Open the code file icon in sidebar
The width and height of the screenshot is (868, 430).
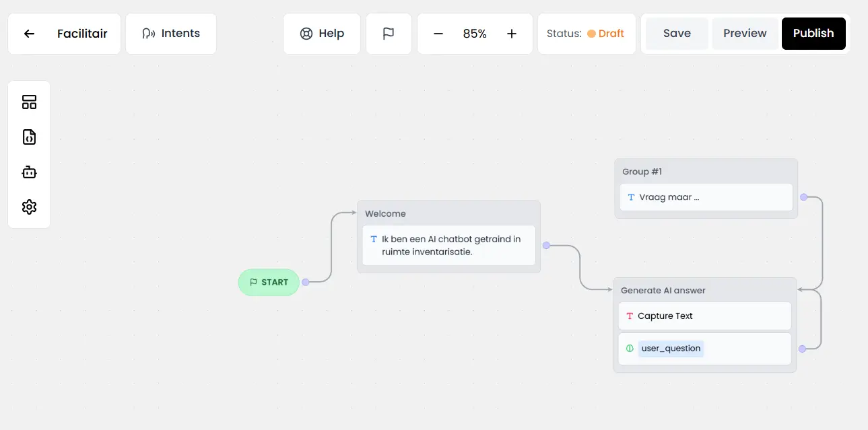point(29,137)
